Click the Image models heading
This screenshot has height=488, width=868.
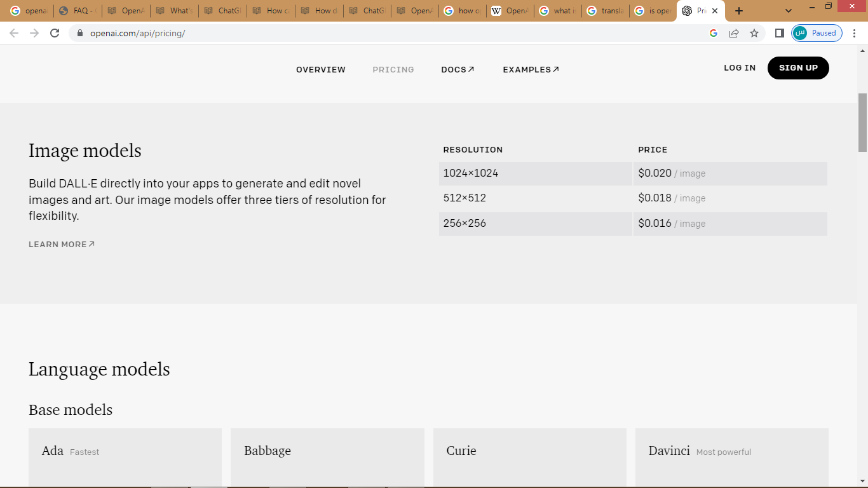point(85,151)
